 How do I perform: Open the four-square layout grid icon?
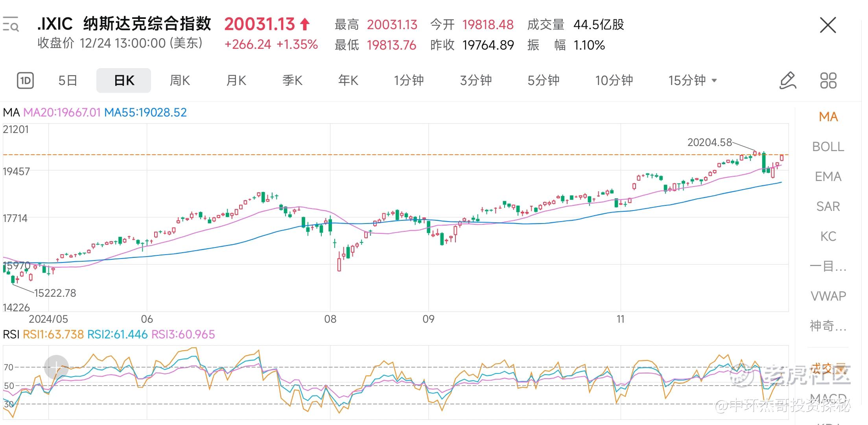point(828,81)
